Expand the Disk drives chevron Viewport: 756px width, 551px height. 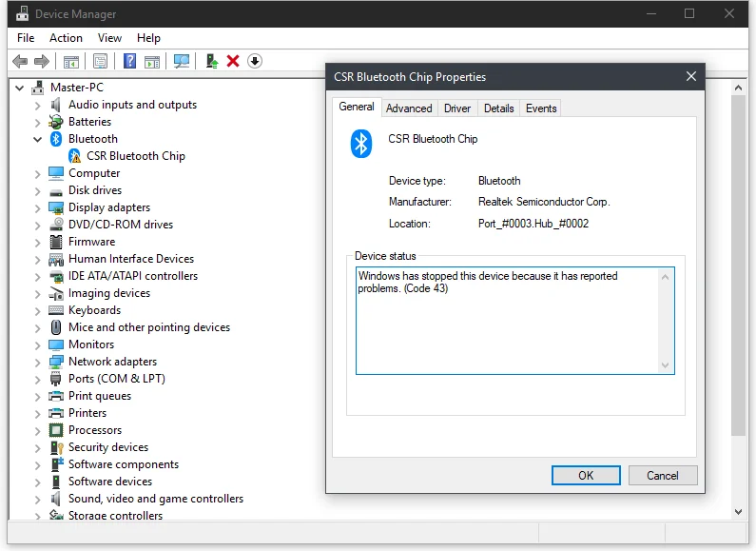point(38,190)
